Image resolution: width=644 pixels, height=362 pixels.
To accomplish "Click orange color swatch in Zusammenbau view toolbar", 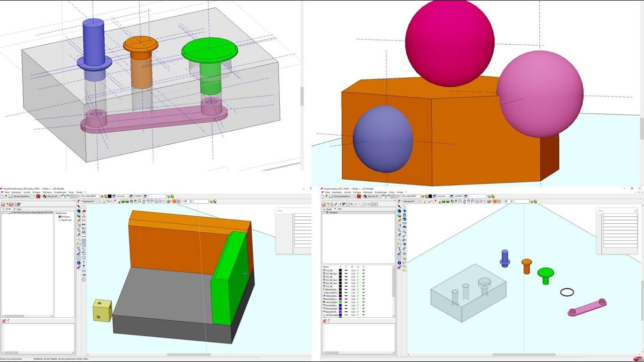I will click(x=495, y=201).
